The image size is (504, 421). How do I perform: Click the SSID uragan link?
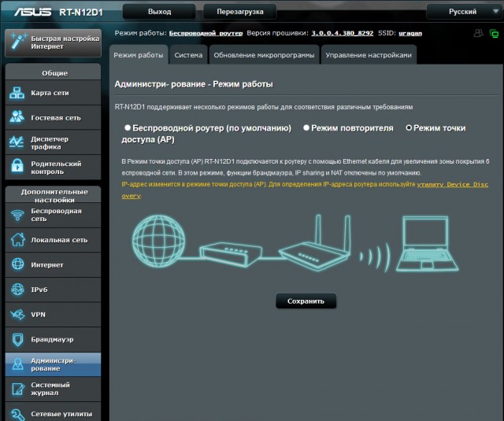[x=410, y=33]
